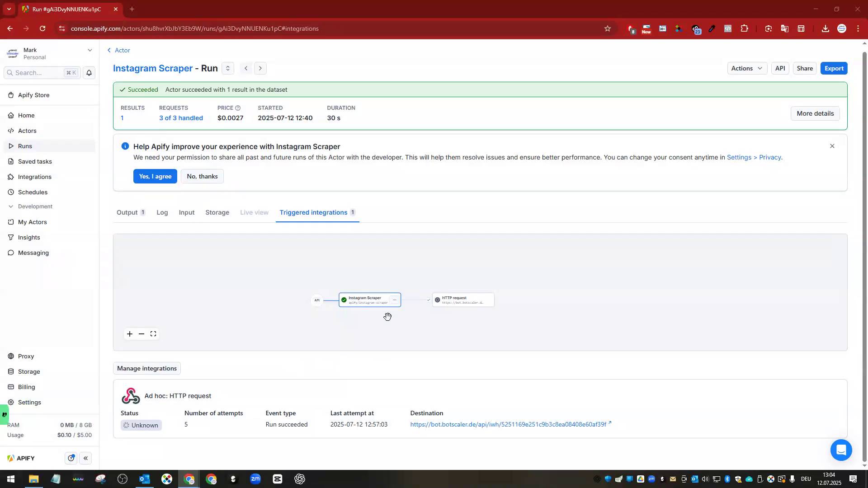Click the notifications bell icon
Screen dimensions: 868x488
coord(89,73)
